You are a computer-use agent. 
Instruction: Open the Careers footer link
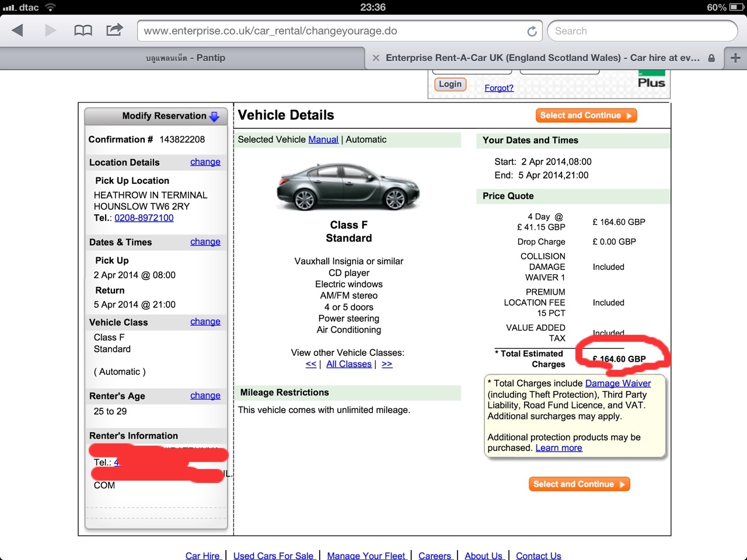pyautogui.click(x=435, y=555)
